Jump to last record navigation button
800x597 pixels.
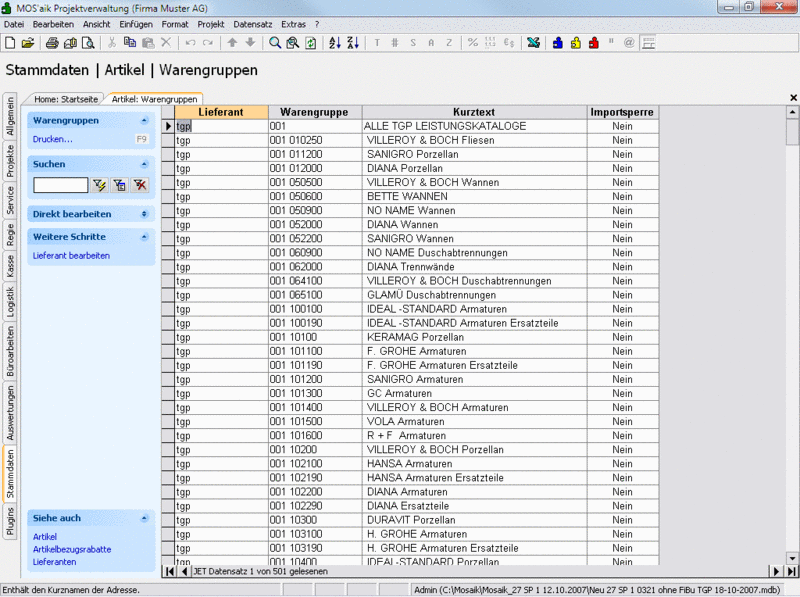coord(791,571)
